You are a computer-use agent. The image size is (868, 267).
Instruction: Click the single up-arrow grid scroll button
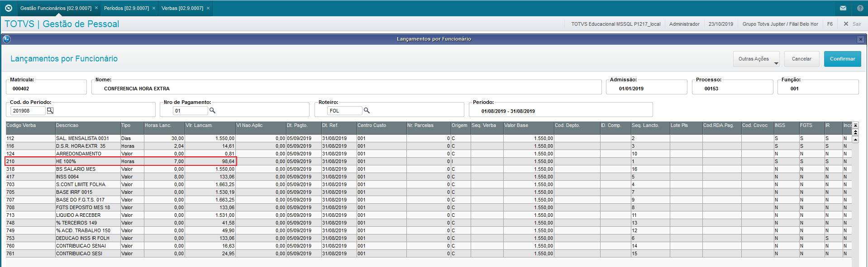855,140
